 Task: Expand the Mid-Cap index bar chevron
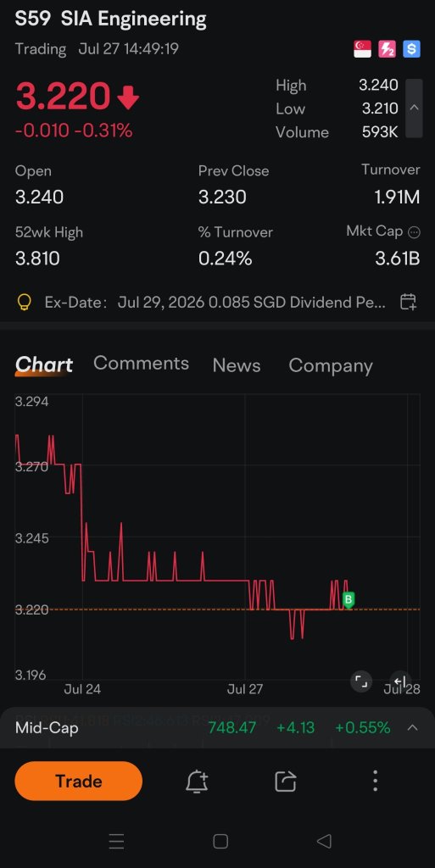tap(412, 727)
